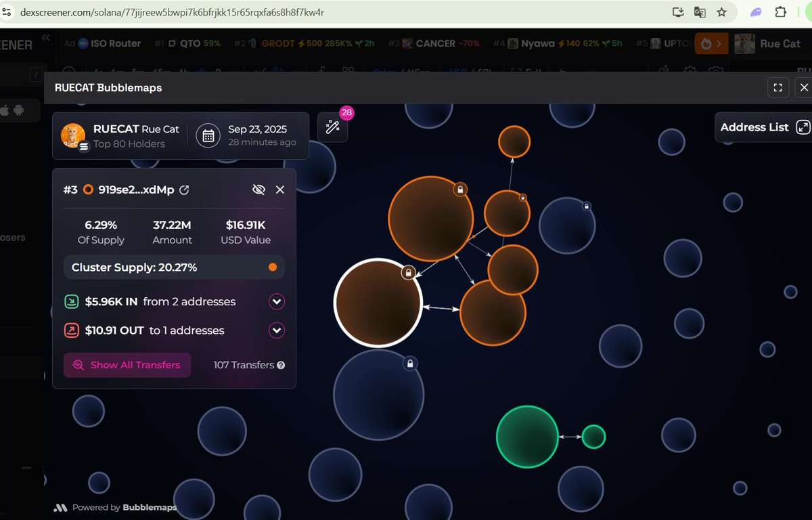Click the 107 Transfers help question mark
This screenshot has width=812, height=520.
(x=281, y=365)
